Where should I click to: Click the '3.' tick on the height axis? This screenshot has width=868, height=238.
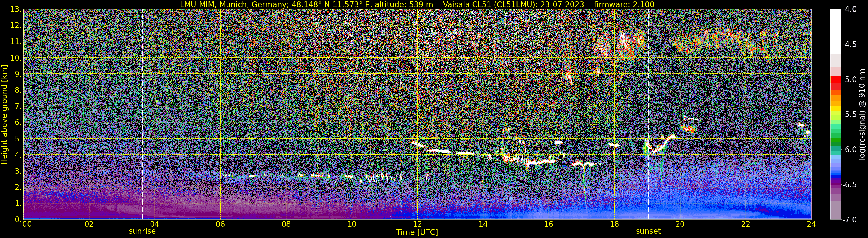click(x=18, y=171)
